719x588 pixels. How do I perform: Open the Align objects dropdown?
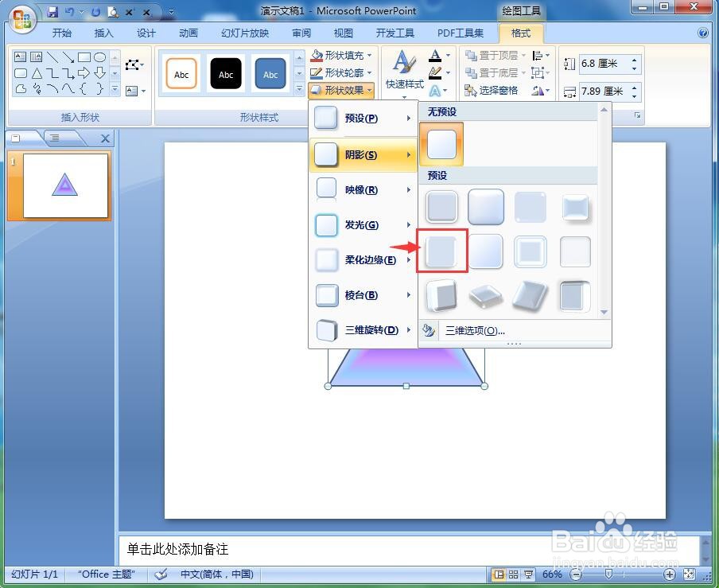[x=541, y=56]
